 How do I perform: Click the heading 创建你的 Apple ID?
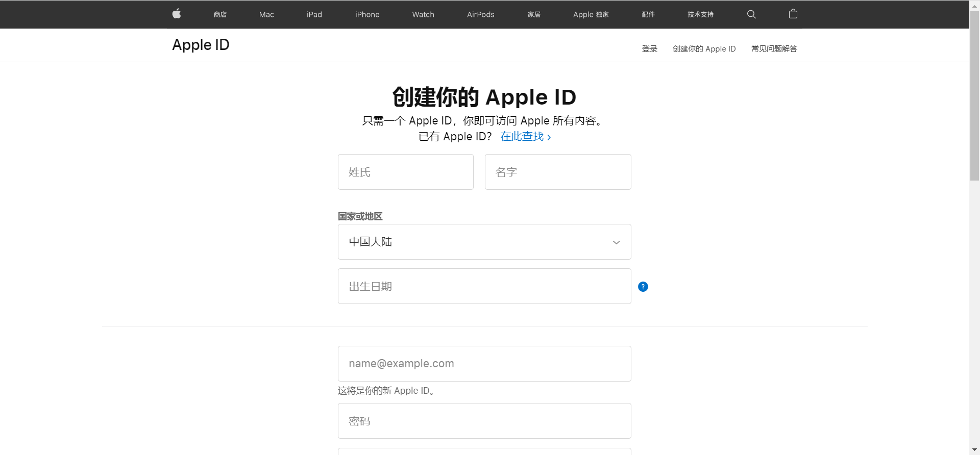tap(484, 97)
